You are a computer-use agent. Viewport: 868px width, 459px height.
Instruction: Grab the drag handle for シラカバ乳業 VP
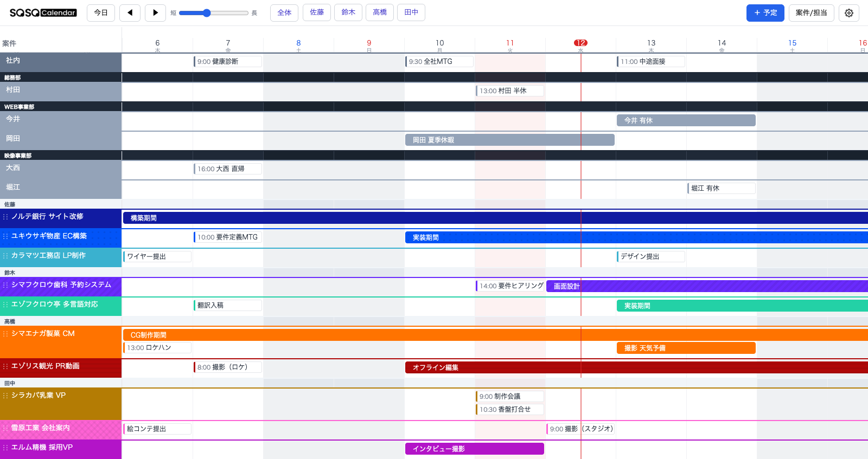click(x=5, y=396)
